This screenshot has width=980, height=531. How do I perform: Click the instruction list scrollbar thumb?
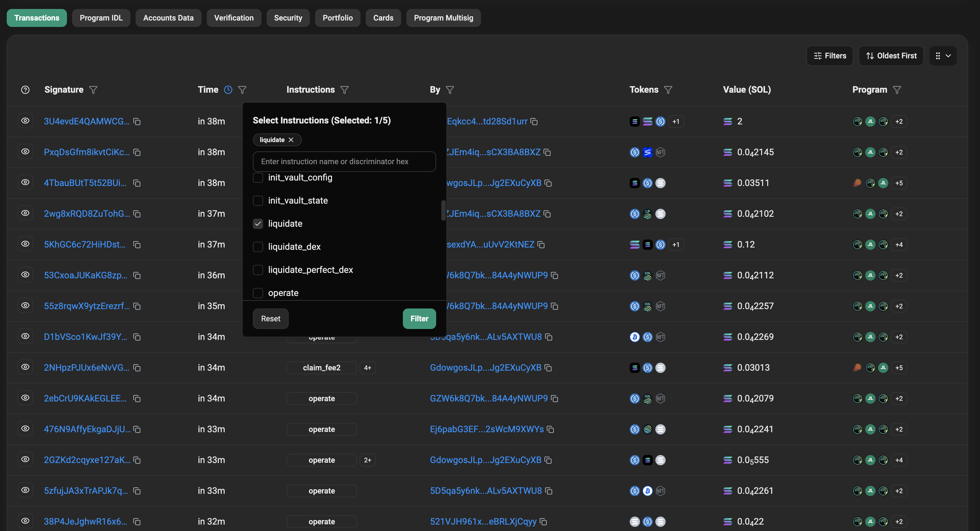tap(443, 210)
